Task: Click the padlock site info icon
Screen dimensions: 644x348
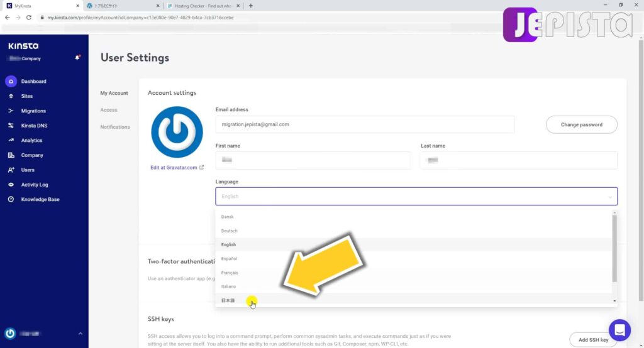Action: pos(42,18)
